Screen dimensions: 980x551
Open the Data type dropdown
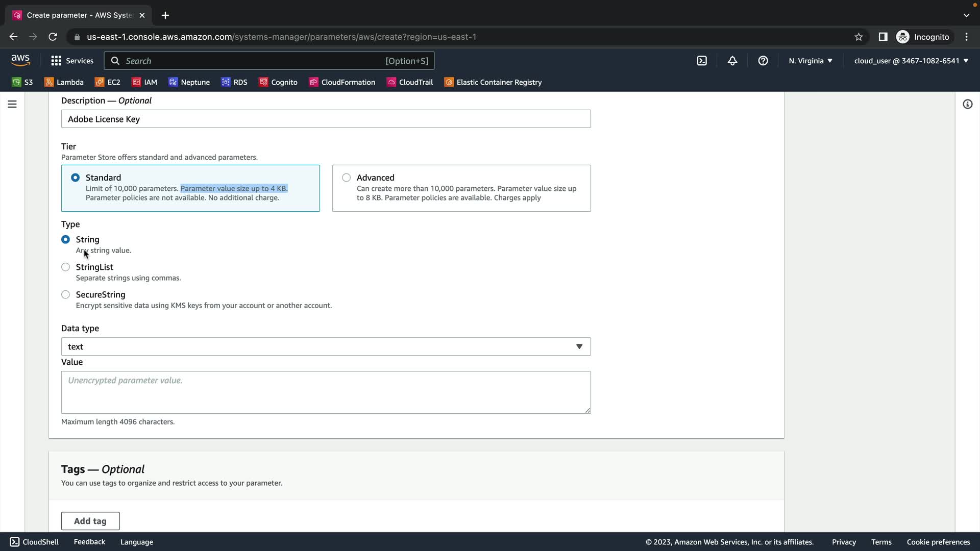[x=326, y=346]
